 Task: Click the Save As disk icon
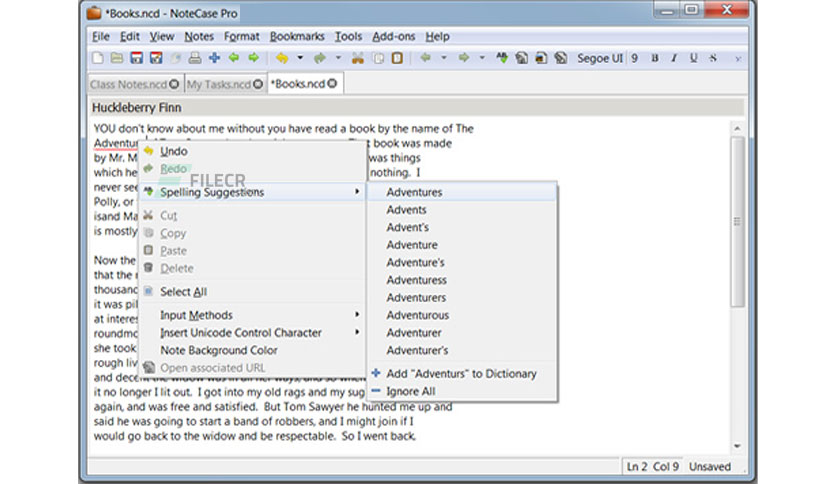[156, 58]
